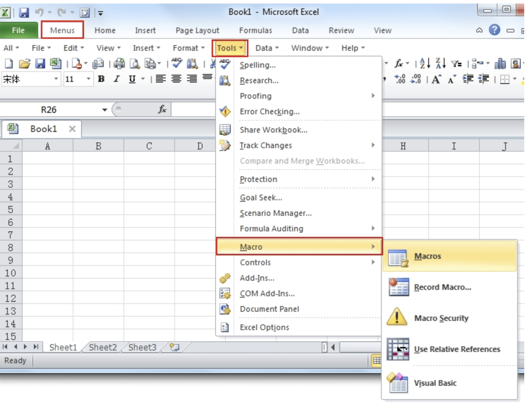The height and width of the screenshot is (402, 532).
Task: Switch to the Formulas tab
Action: tap(255, 30)
